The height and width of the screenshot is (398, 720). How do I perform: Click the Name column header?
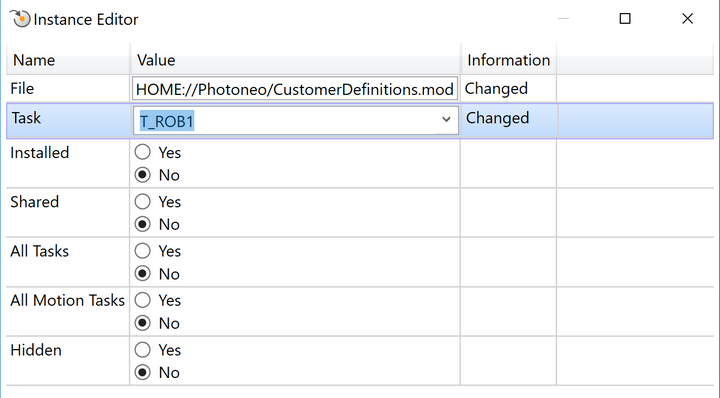click(68, 60)
